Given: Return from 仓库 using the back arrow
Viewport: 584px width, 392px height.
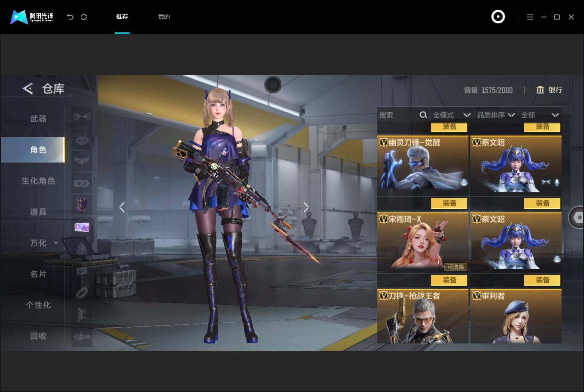Looking at the screenshot, I should coord(28,88).
